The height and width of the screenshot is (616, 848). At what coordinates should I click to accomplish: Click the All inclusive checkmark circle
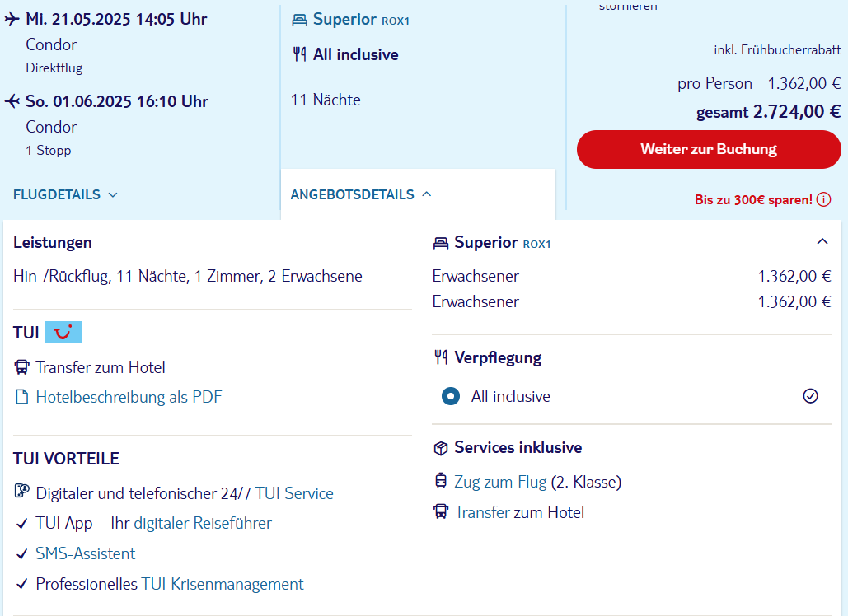(810, 396)
